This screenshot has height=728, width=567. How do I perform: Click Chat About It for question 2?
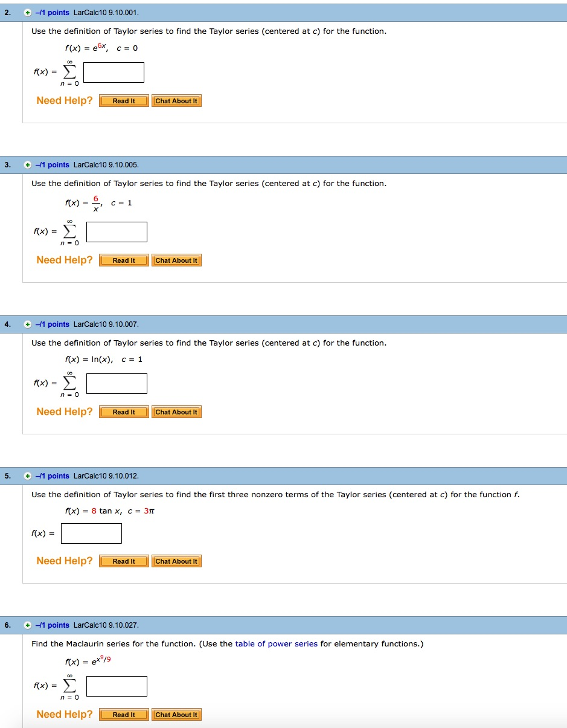point(176,101)
